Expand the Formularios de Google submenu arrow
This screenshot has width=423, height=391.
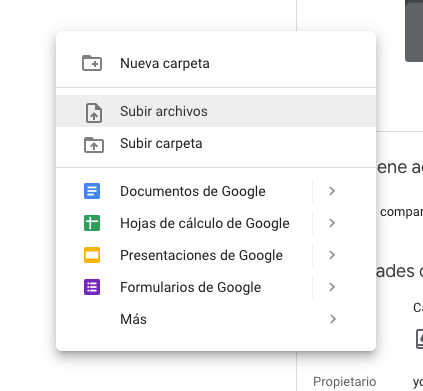pyautogui.click(x=332, y=287)
